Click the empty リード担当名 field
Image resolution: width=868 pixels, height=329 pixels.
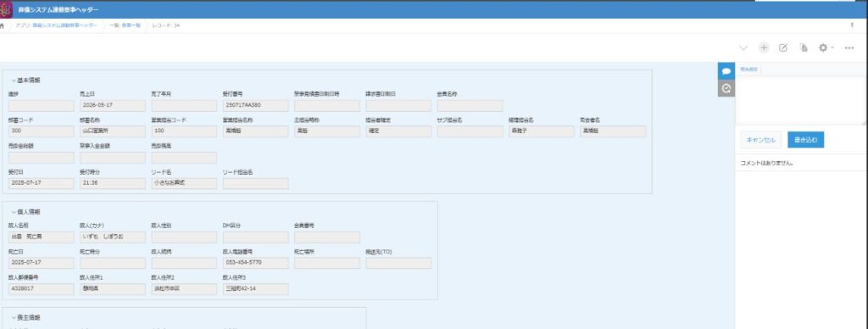point(255,183)
